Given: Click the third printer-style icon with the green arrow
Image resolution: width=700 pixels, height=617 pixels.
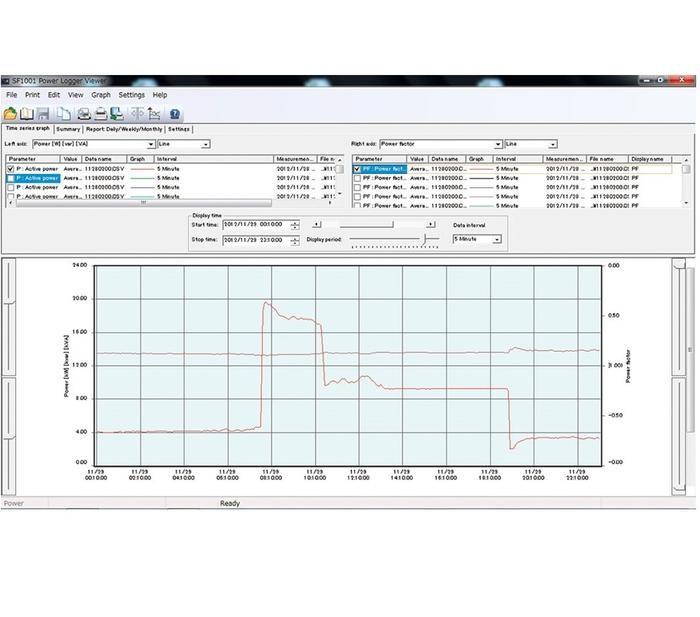Looking at the screenshot, I should [x=117, y=114].
